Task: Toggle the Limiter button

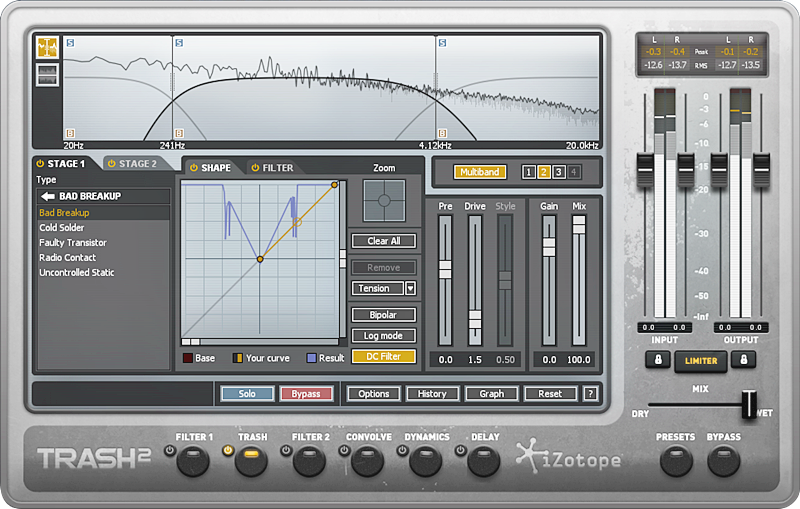Action: [701, 361]
